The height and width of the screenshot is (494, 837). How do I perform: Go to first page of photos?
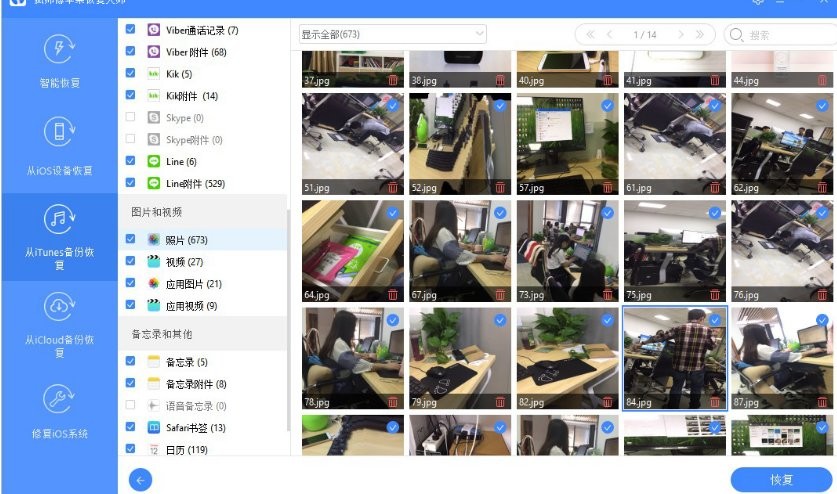click(590, 35)
